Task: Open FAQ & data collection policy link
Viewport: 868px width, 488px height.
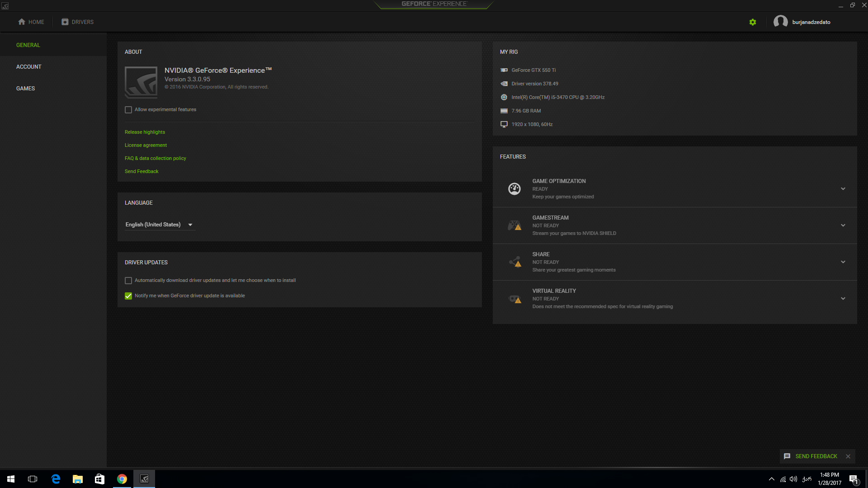Action: pyautogui.click(x=155, y=158)
